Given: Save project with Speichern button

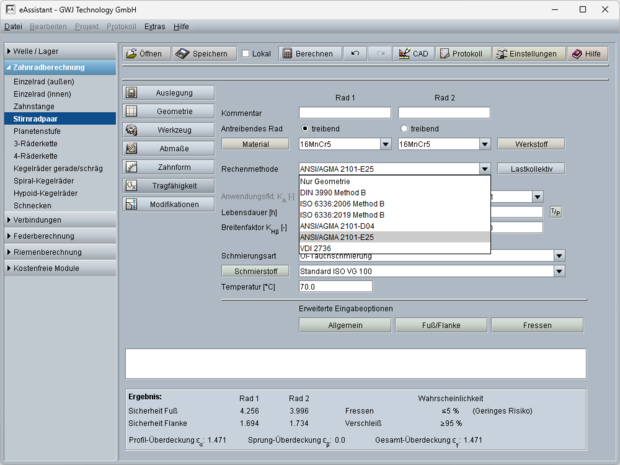Looking at the screenshot, I should pos(202,53).
